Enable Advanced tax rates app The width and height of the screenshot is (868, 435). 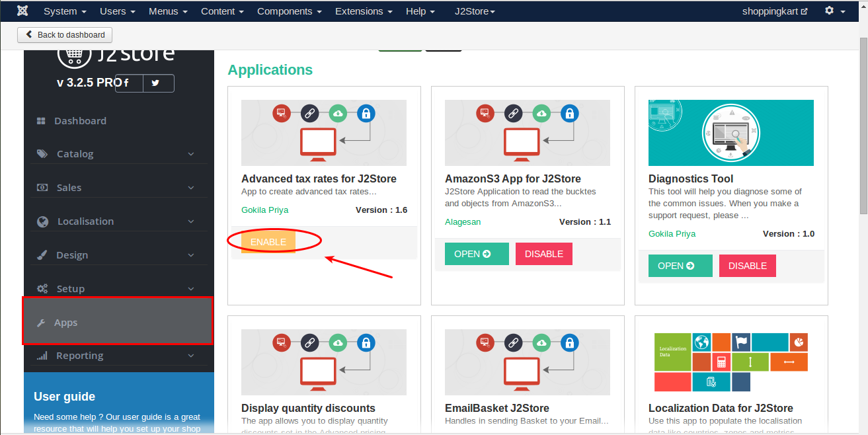coord(268,242)
